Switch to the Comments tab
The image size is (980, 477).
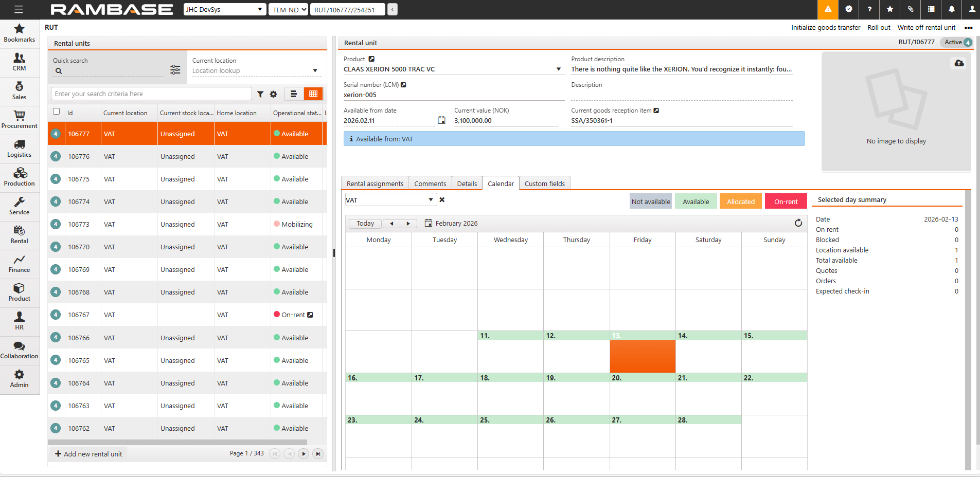[430, 184]
